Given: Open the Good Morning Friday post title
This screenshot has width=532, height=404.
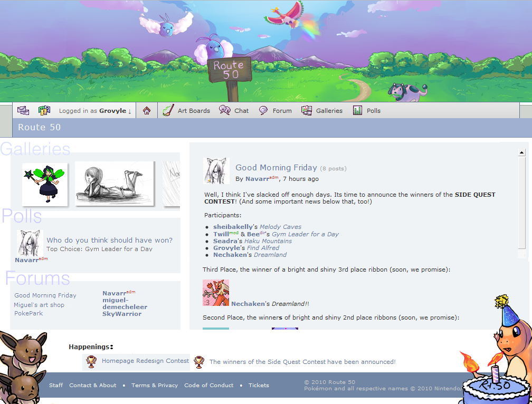Looking at the screenshot, I should click(276, 167).
